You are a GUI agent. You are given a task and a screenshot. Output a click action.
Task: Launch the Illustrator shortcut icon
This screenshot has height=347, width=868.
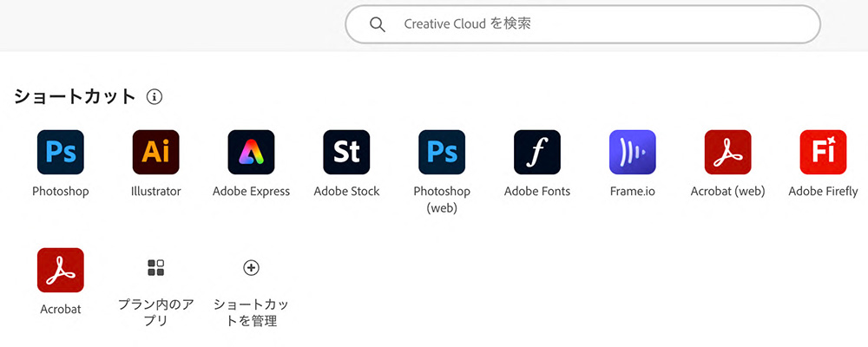(155, 152)
